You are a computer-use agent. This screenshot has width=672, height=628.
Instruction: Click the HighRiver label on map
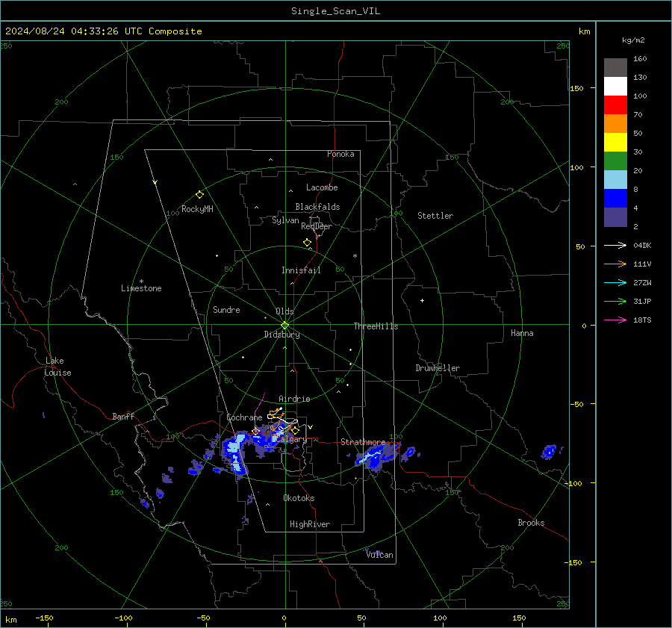click(310, 524)
